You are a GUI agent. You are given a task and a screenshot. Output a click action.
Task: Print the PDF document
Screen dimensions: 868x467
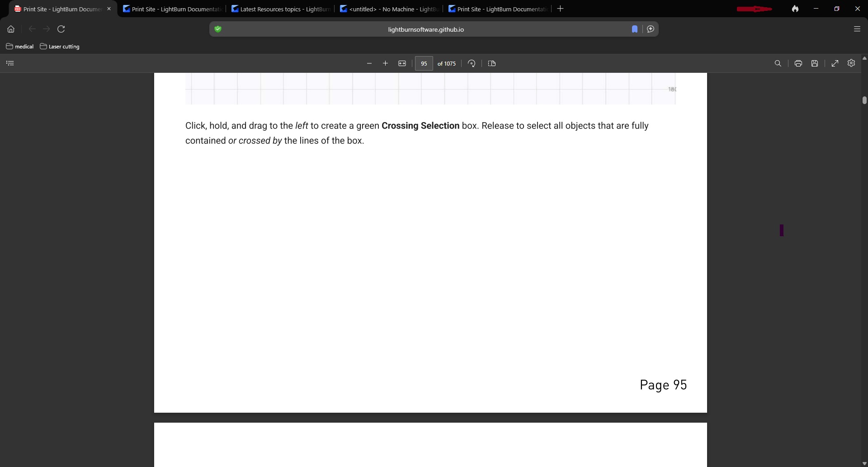pyautogui.click(x=798, y=63)
